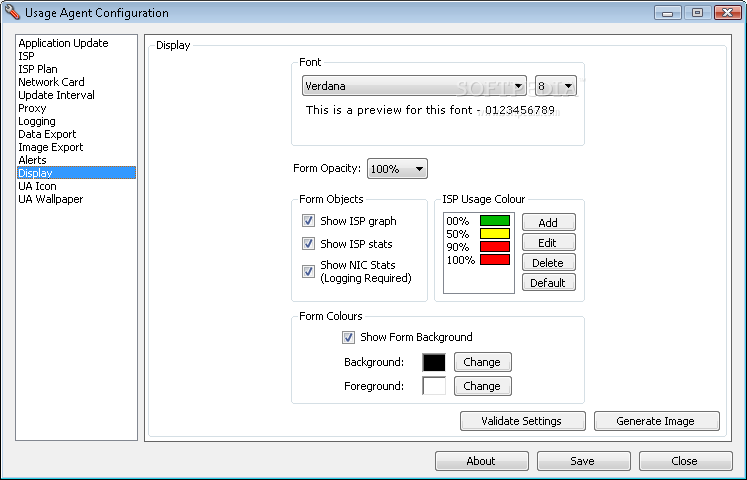Change the Background colour
Viewport: 747px width, 480px height.
pos(483,362)
